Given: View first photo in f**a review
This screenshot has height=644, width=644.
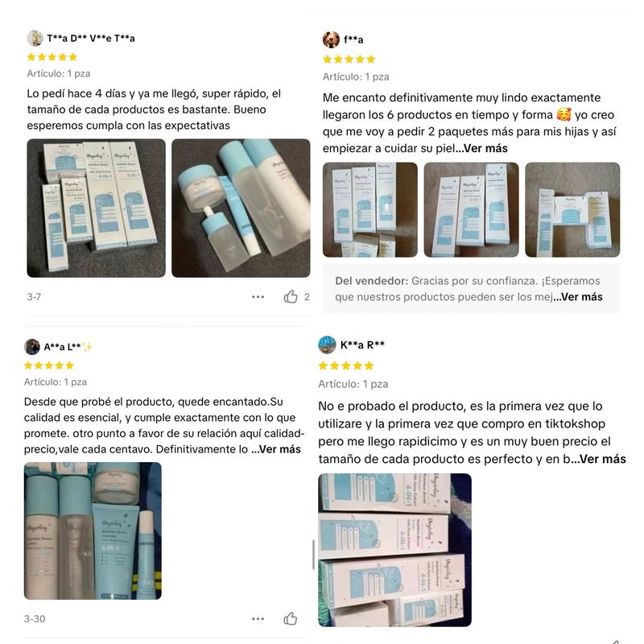Looking at the screenshot, I should click(x=370, y=210).
